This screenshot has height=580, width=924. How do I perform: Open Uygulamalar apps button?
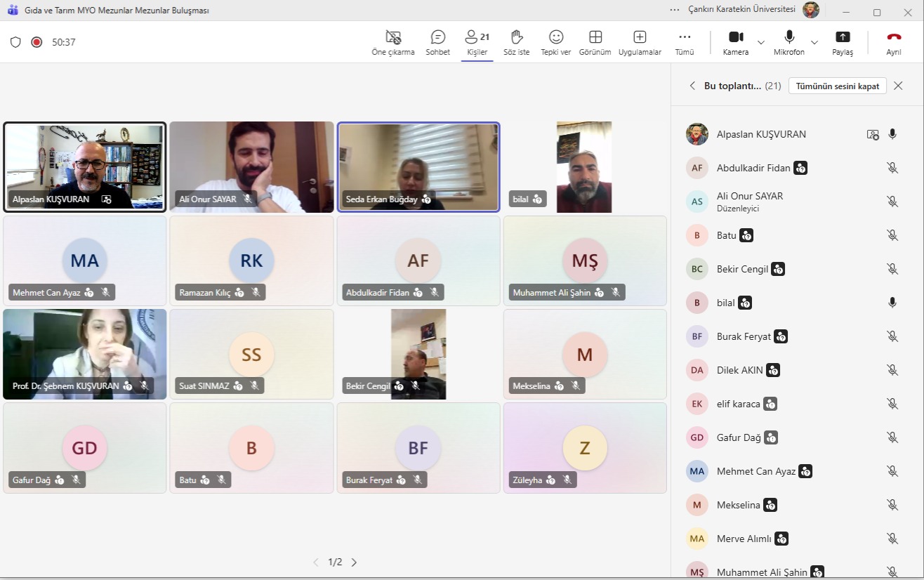coord(640,42)
